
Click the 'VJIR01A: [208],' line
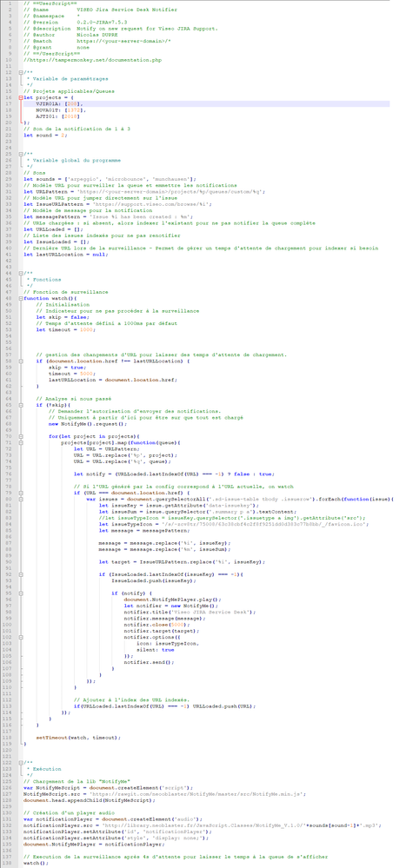click(x=59, y=103)
